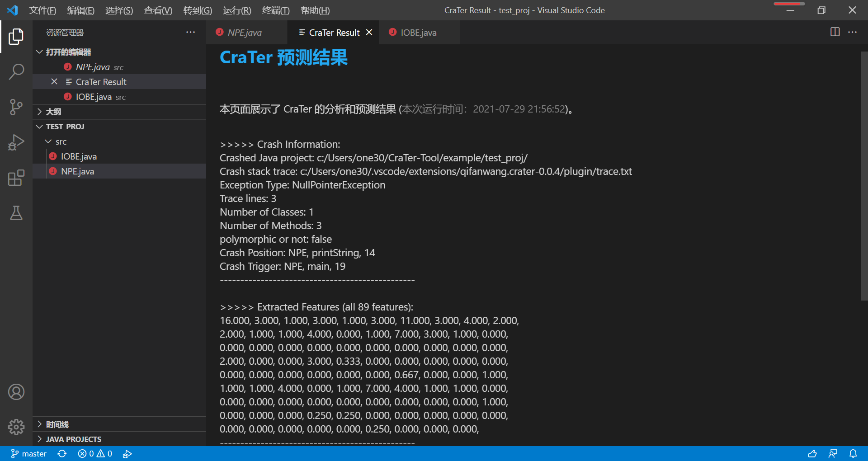
Task: Open errors and warnings problems count
Action: [95, 454]
